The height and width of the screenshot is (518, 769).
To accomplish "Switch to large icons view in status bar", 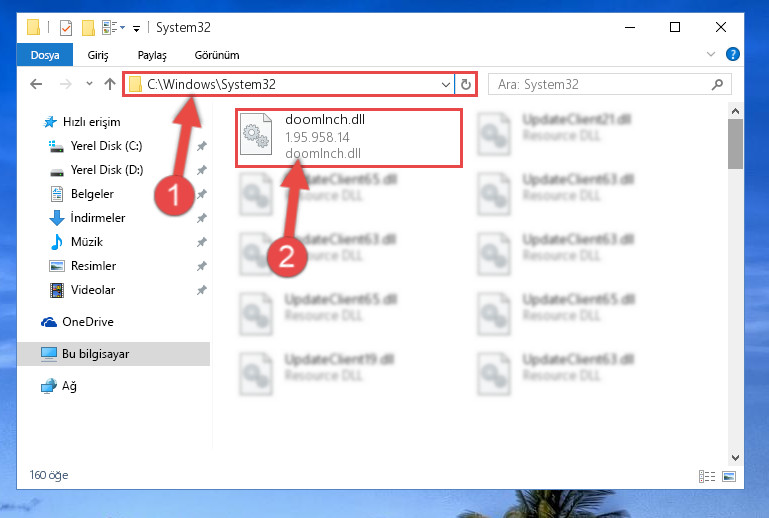I will [x=729, y=476].
